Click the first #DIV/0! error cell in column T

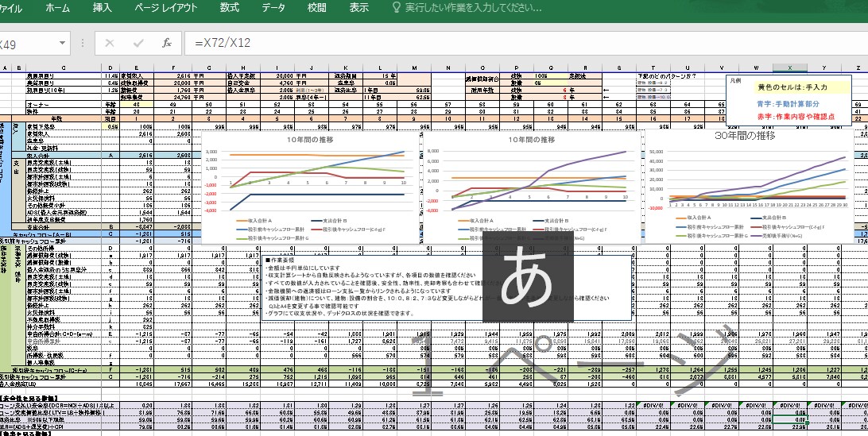653,405
